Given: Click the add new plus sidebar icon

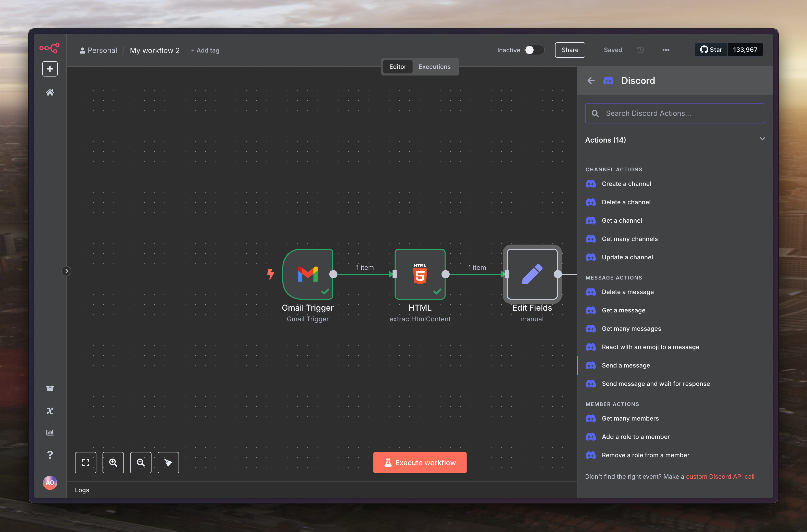Looking at the screenshot, I should pos(50,69).
